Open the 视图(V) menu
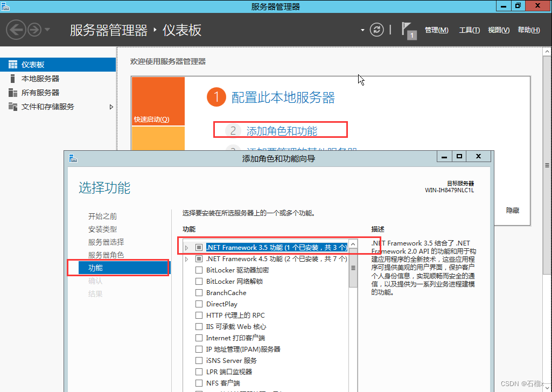This screenshot has height=392, width=552. [x=499, y=30]
